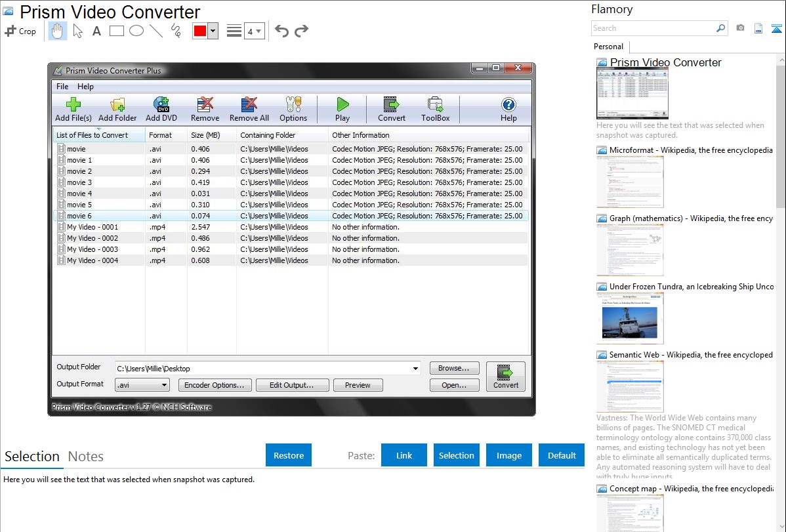Undo the last annotation

pyautogui.click(x=281, y=31)
